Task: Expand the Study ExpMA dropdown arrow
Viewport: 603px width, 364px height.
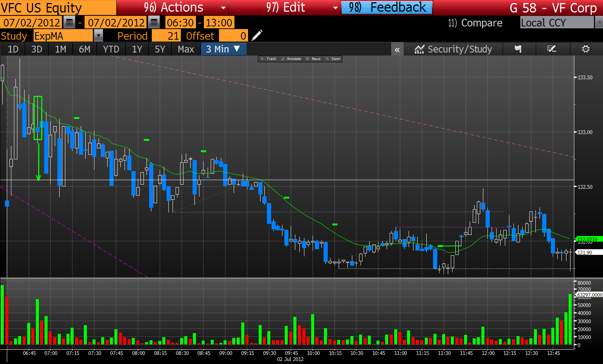Action: (98, 36)
